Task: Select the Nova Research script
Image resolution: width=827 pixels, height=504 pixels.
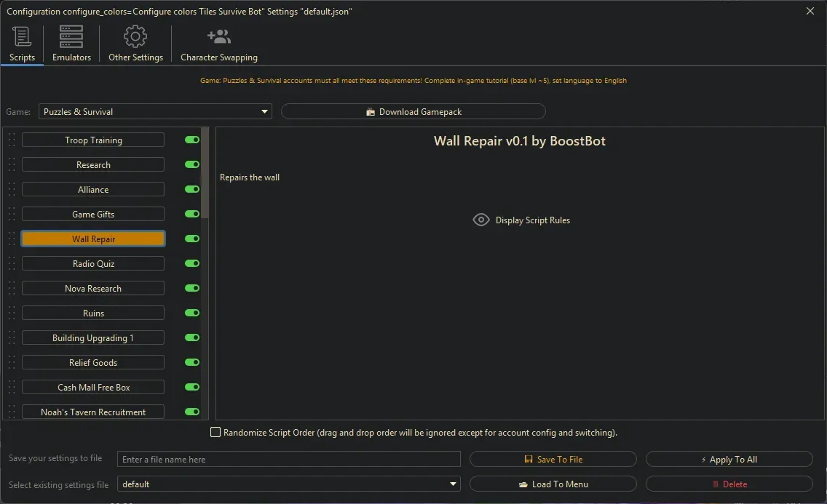Action: [93, 289]
